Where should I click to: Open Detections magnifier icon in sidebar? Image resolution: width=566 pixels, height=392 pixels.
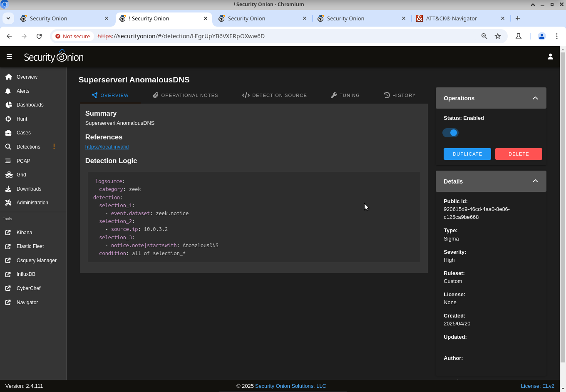pyautogui.click(x=8, y=147)
